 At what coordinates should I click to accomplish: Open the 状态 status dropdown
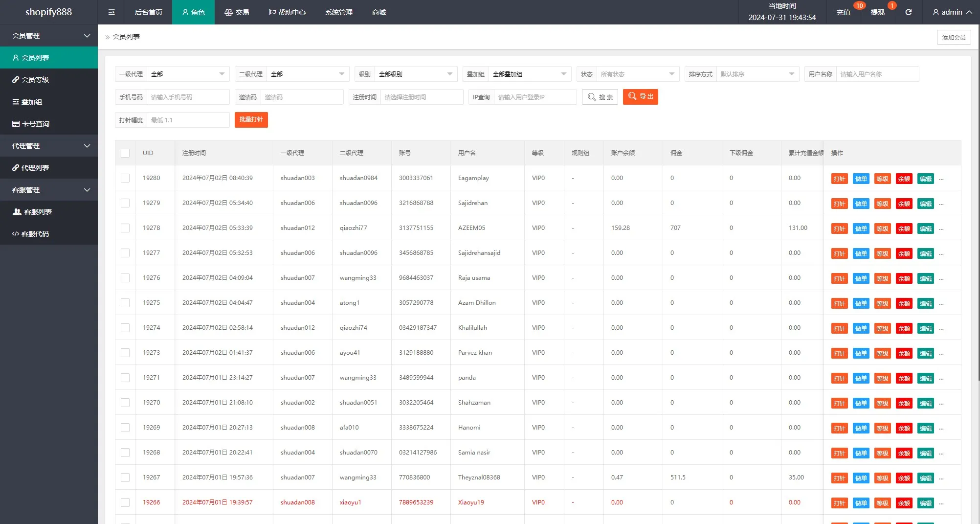(637, 74)
